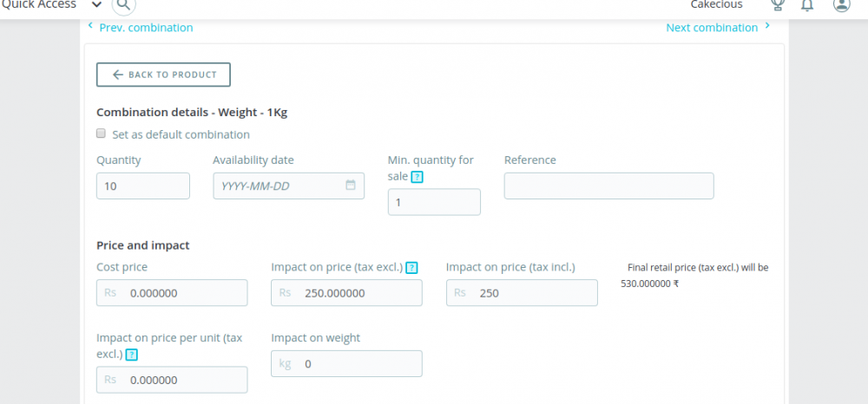
Task: Select the Cost price input
Action: (x=172, y=293)
